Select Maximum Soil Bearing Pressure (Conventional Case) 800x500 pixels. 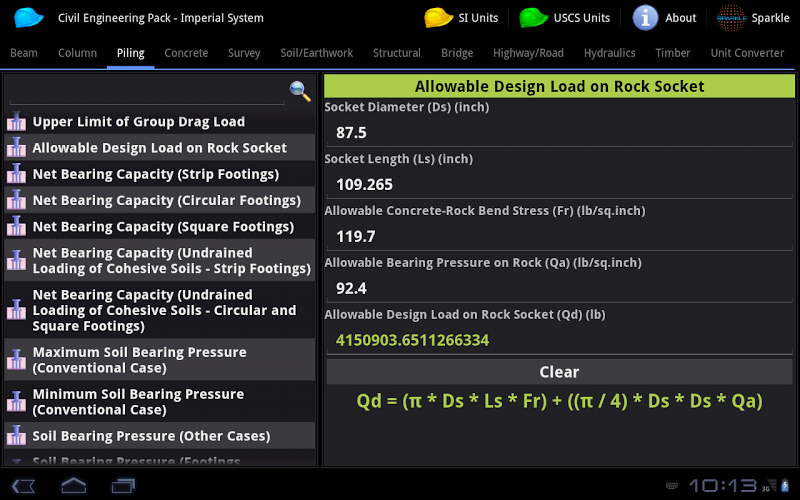coord(159,360)
